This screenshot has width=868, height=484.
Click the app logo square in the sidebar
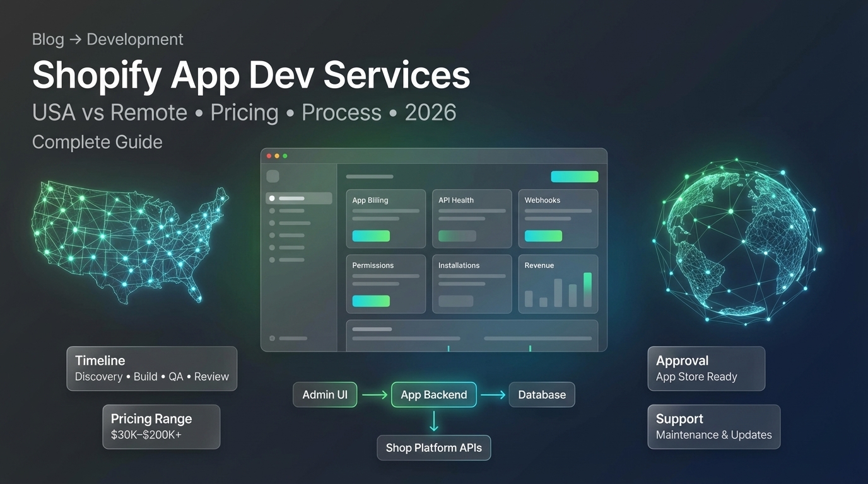273,176
